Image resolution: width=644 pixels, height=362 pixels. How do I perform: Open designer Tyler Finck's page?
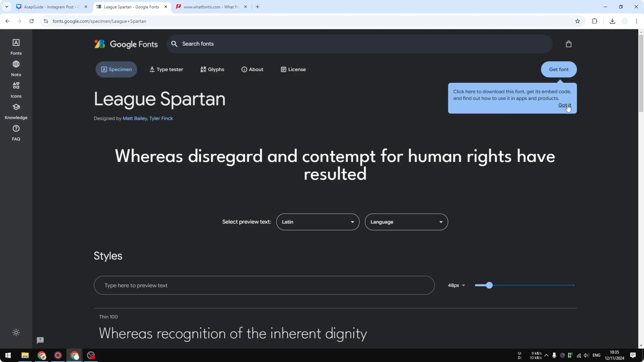[161, 118]
